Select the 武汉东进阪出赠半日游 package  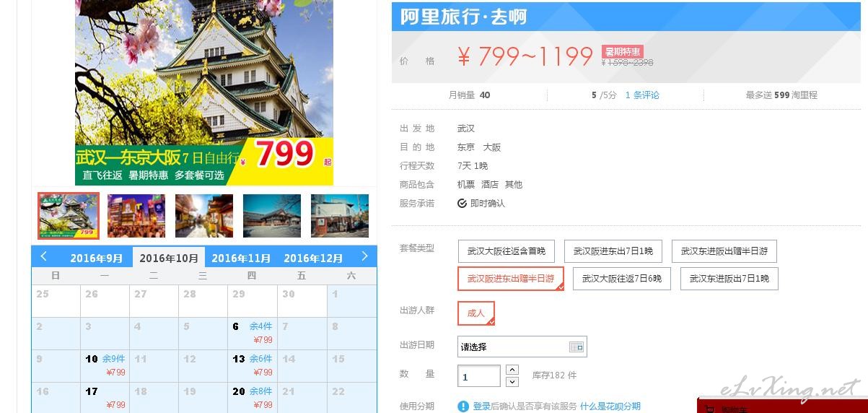pos(724,251)
